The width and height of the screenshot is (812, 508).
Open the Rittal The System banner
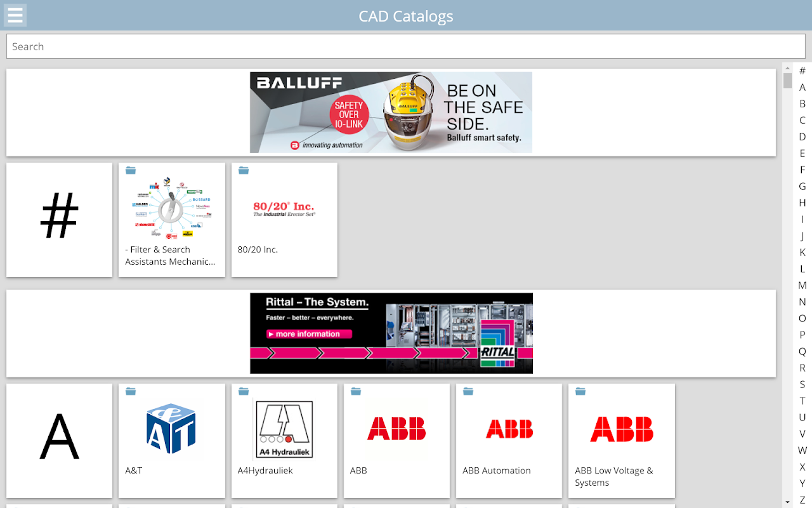(391, 333)
